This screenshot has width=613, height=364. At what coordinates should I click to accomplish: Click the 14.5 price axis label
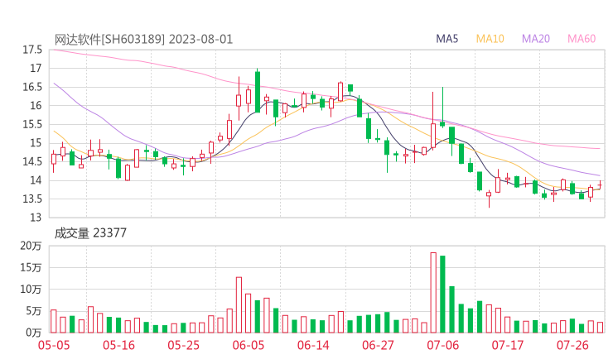coord(32,161)
